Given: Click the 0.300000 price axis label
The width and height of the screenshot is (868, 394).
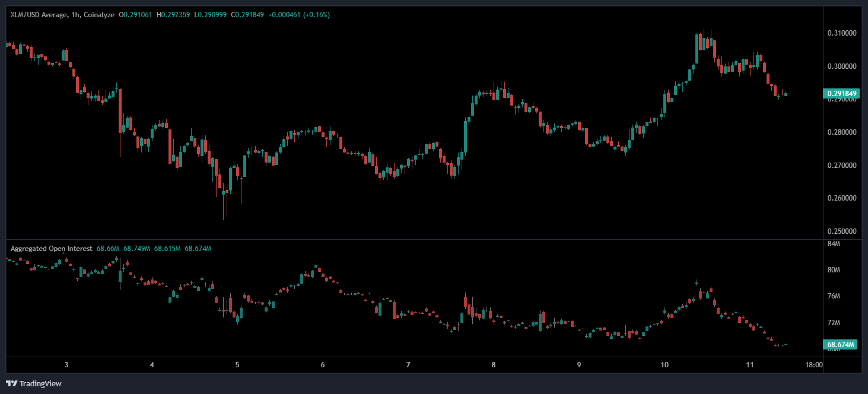Looking at the screenshot, I should (841, 66).
